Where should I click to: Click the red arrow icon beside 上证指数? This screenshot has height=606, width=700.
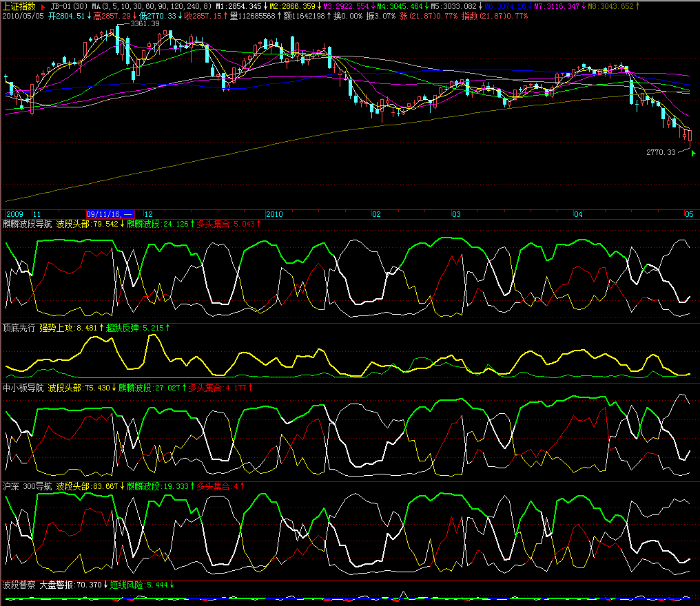41,6
